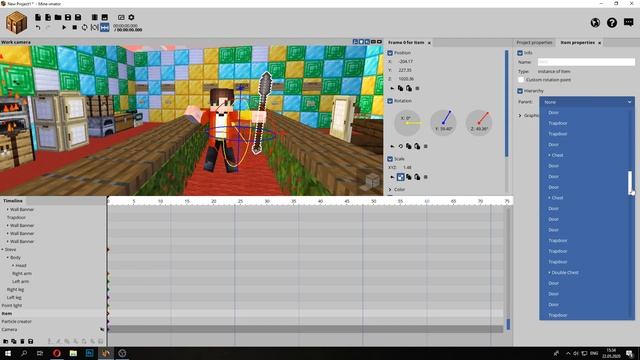This screenshot has width=640, height=360.
Task: Click camera icon on Camera timeline row
Action: (102, 329)
